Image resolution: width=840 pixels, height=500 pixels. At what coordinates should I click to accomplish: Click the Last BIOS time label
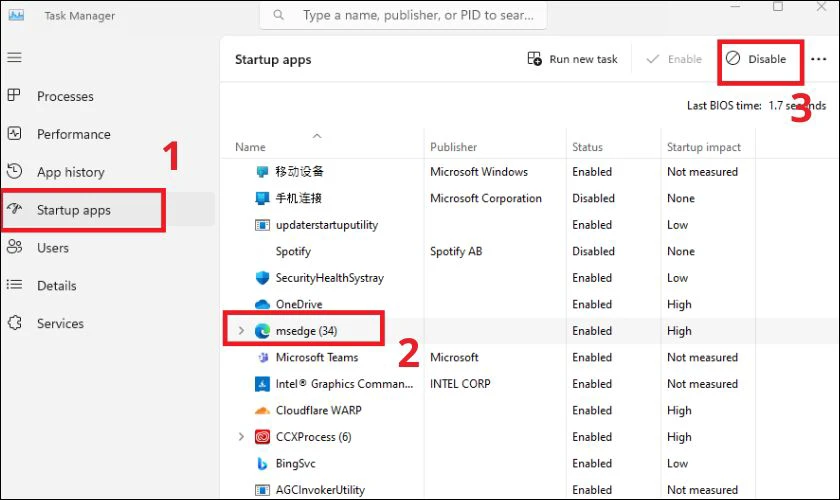click(724, 106)
